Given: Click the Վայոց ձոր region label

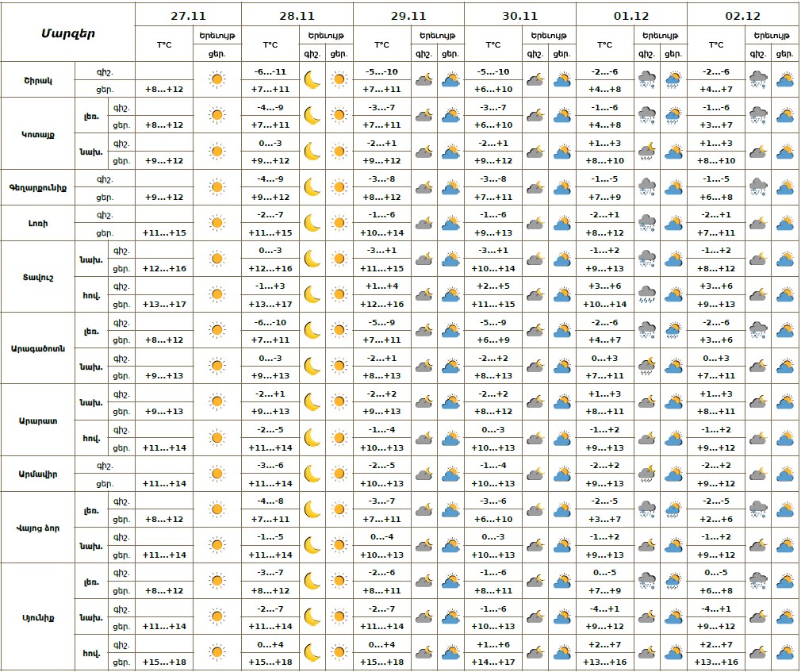Looking at the screenshot, I should pos(38,528).
